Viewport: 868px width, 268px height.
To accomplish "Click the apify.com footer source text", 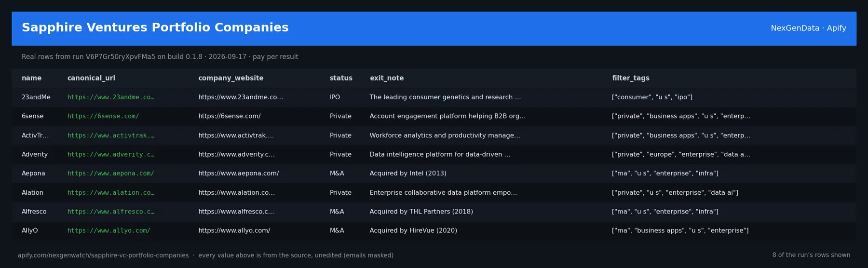I will [x=103, y=255].
